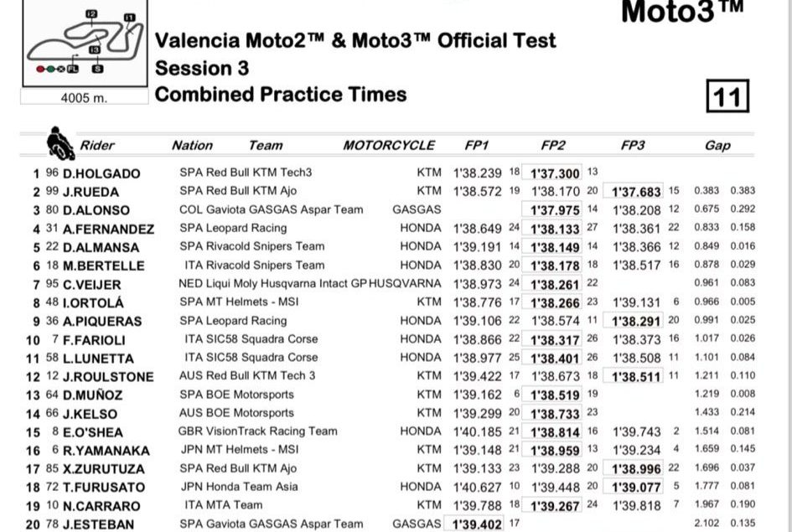Click the S marker in the circuit legend
The width and height of the screenshot is (792, 532).
click(98, 68)
